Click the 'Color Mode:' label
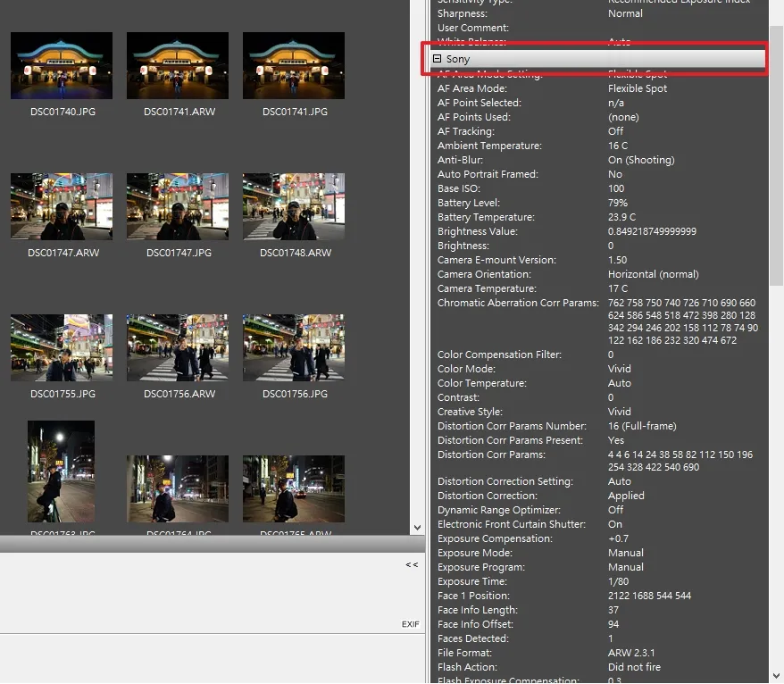Image resolution: width=784 pixels, height=684 pixels. [466, 369]
